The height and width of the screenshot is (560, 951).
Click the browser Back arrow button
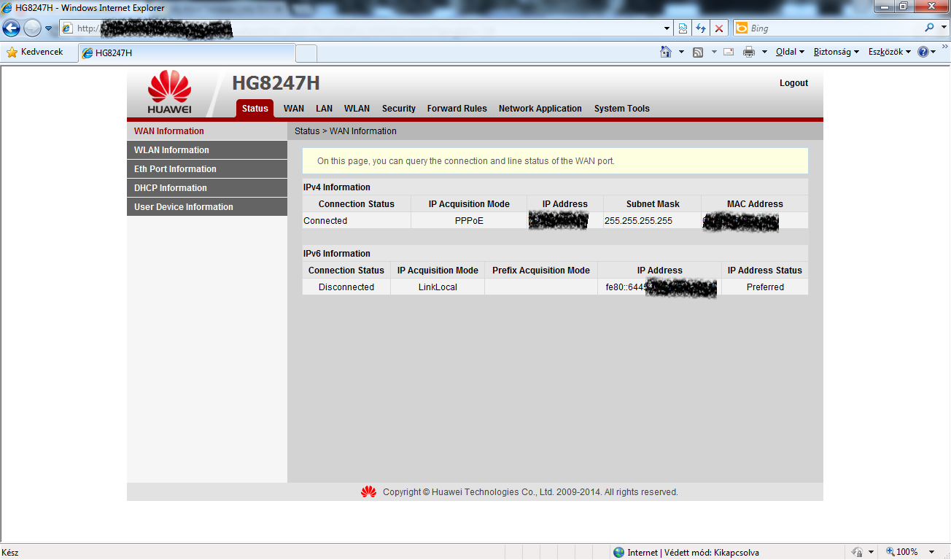pos(12,28)
